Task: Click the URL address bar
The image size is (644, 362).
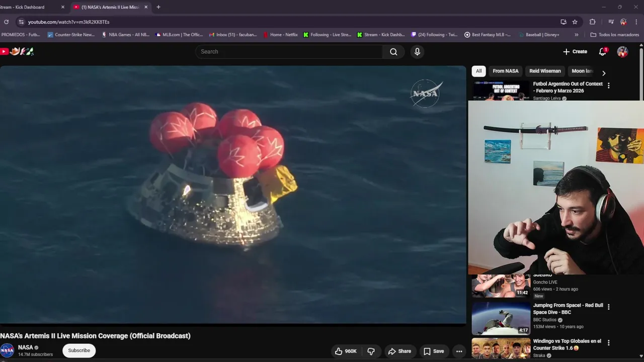Action: click(292, 22)
